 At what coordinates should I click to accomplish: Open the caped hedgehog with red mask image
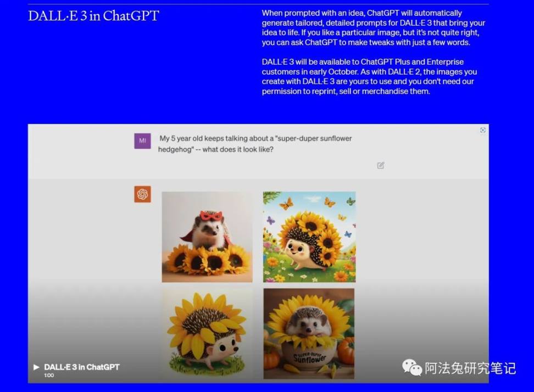[207, 237]
